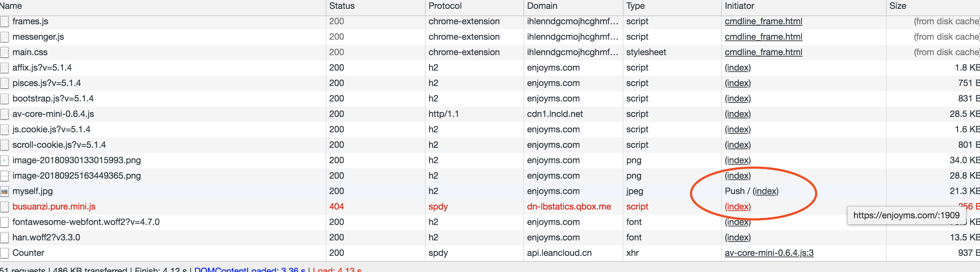980x272 pixels.
Task: Open (index) initiator of bootstrap.js row
Action: click(x=738, y=99)
